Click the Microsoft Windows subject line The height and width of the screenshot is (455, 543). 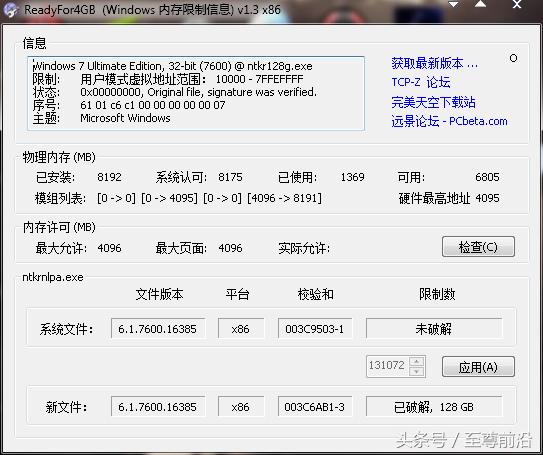click(125, 118)
